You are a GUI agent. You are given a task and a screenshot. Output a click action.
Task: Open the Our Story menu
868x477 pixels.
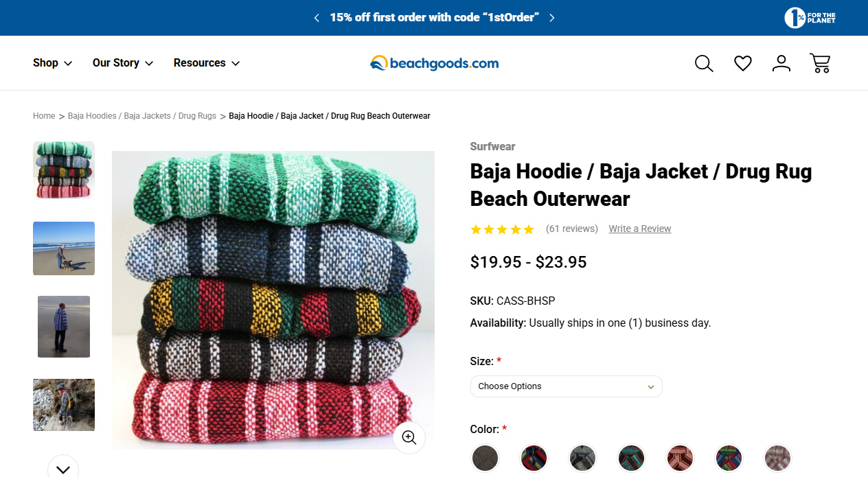[122, 63]
